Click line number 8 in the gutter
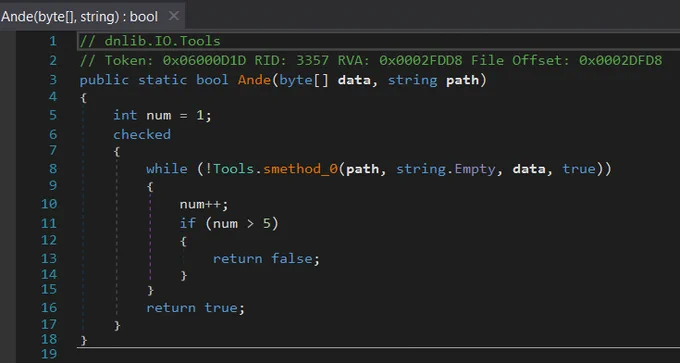 tap(53, 169)
